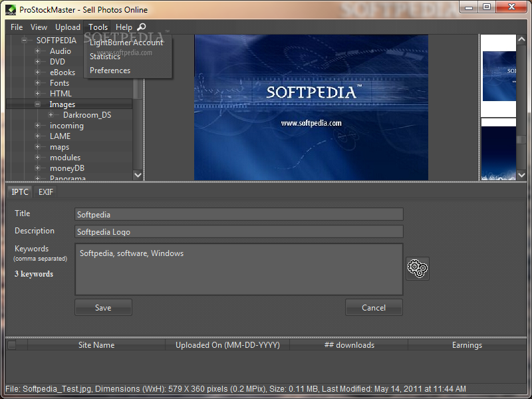The width and height of the screenshot is (532, 399).
Task: Select the Fonts folder
Action: pos(59,82)
